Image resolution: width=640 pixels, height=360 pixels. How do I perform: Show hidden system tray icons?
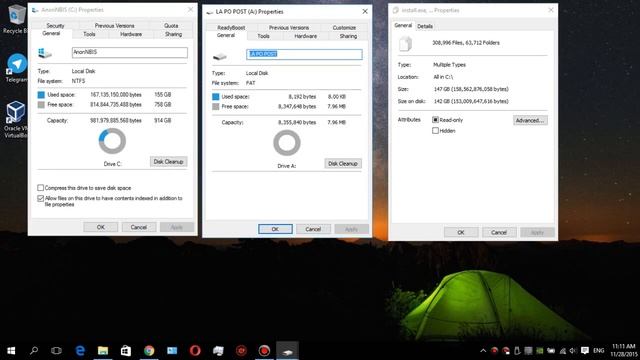tap(483, 351)
